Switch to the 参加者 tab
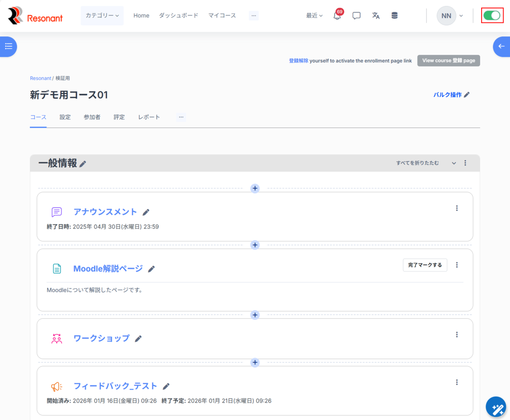 tap(92, 117)
